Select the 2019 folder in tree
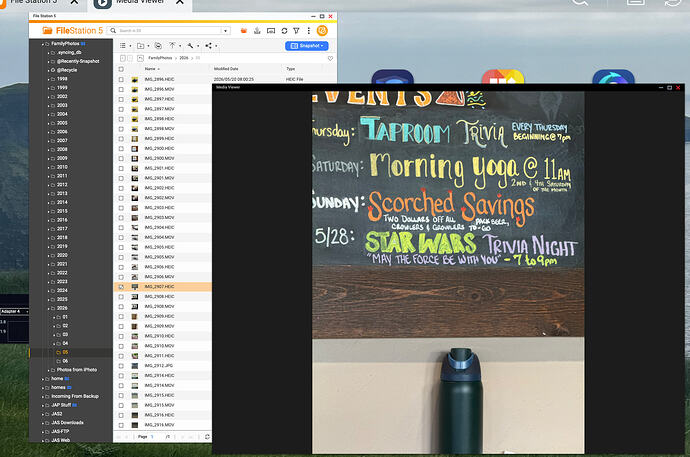This screenshot has height=457, width=690. 62,246
